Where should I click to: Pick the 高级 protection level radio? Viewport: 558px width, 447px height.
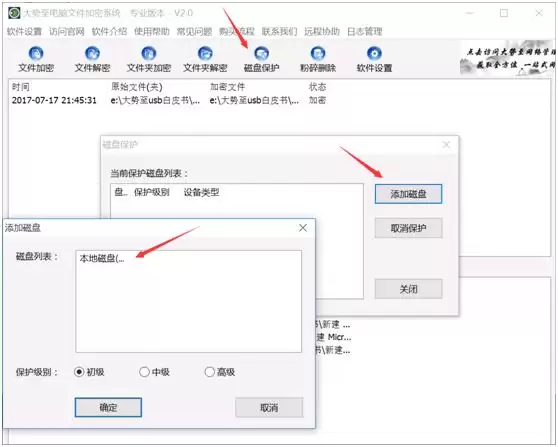tap(220, 372)
